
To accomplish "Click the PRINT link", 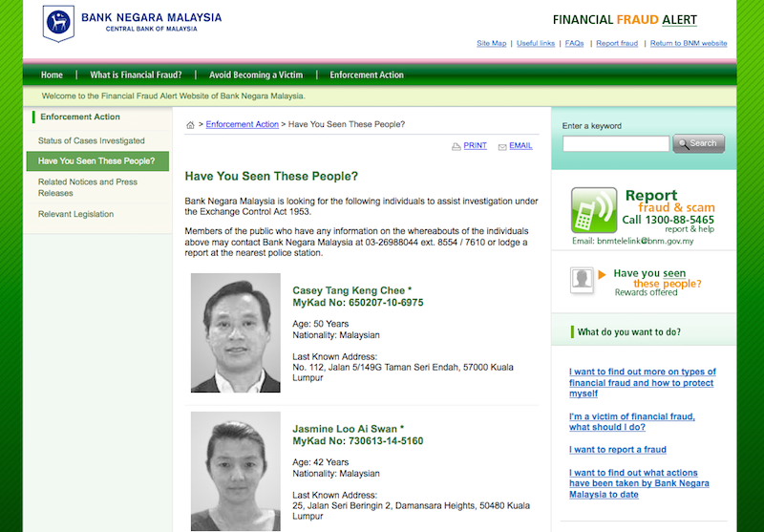I will pos(475,146).
